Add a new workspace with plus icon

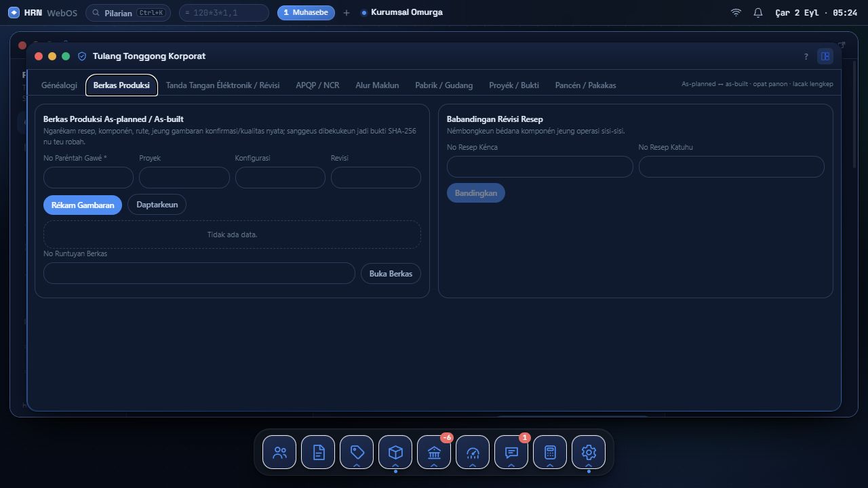[346, 13]
